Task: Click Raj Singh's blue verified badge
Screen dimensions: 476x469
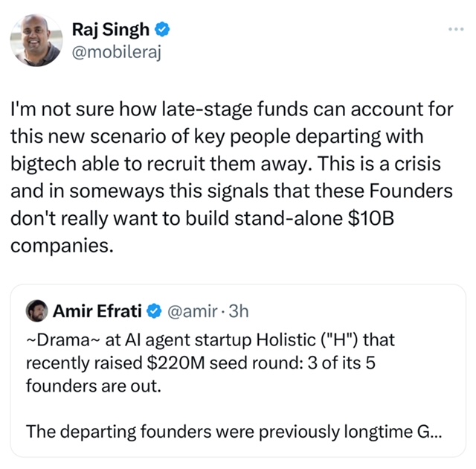Action: pyautogui.click(x=163, y=30)
